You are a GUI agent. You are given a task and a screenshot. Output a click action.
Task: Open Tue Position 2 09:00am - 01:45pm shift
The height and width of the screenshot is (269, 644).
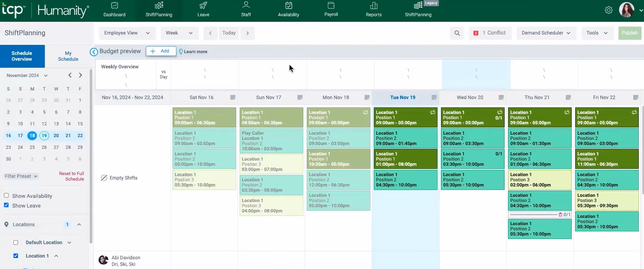(405, 138)
